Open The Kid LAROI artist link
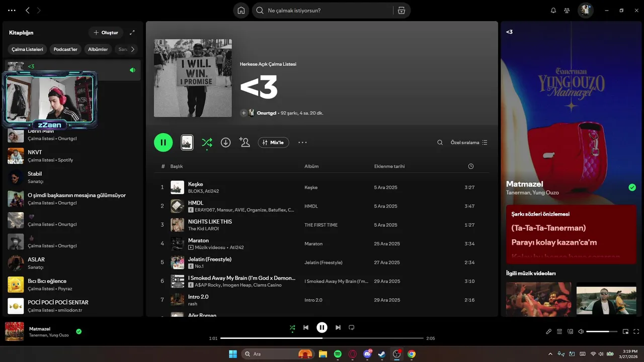This screenshot has height=362, width=644. point(203,229)
